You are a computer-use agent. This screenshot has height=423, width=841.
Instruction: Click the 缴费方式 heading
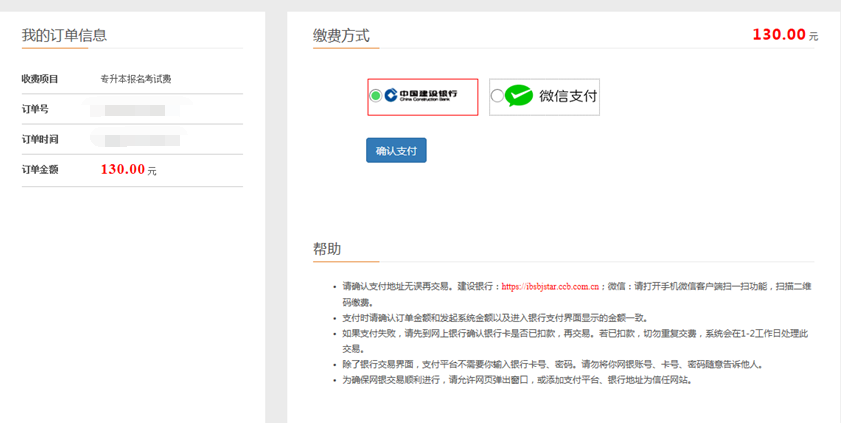pyautogui.click(x=341, y=36)
